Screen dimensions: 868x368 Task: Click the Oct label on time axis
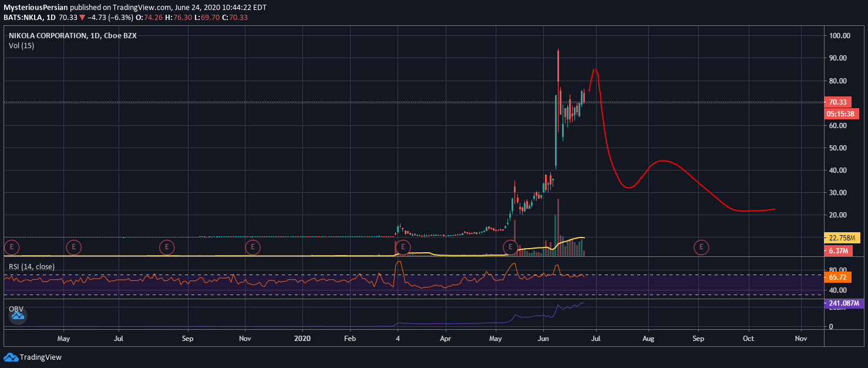tap(748, 339)
